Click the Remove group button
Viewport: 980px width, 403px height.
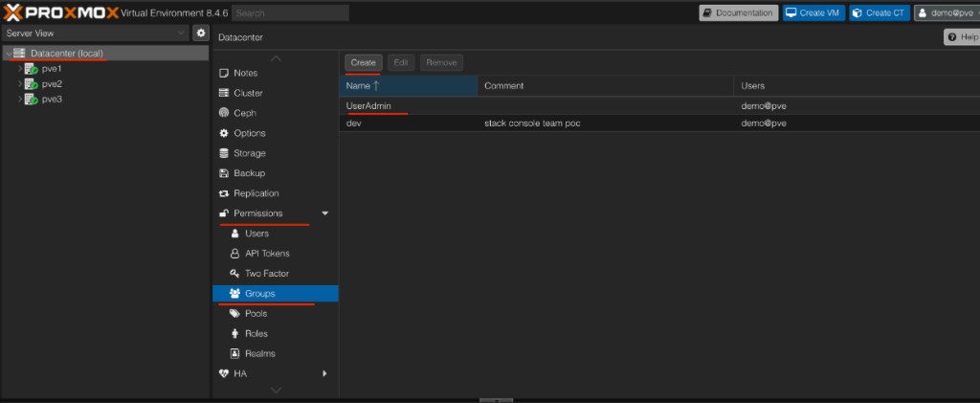(x=442, y=62)
